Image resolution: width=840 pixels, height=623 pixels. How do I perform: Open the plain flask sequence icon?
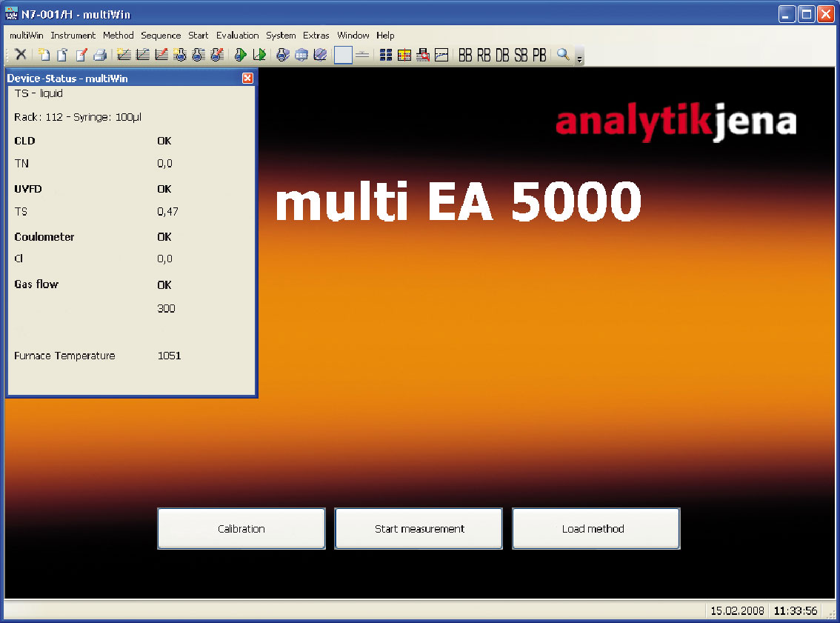(199, 54)
